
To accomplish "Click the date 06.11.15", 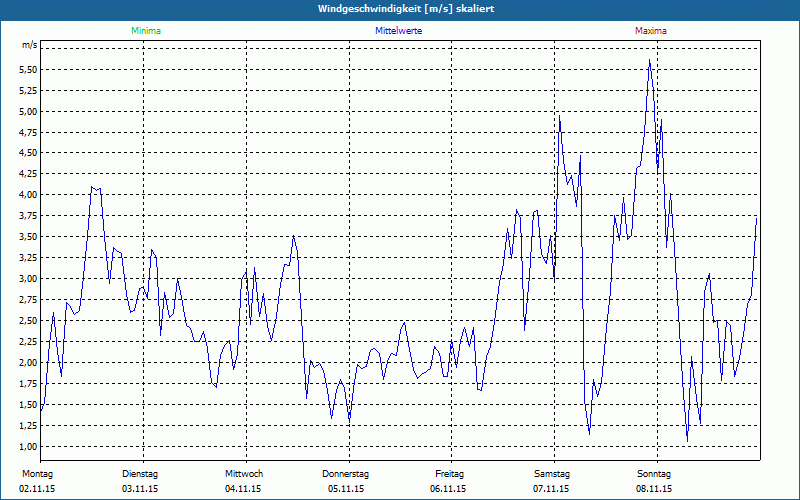I will (448, 489).
